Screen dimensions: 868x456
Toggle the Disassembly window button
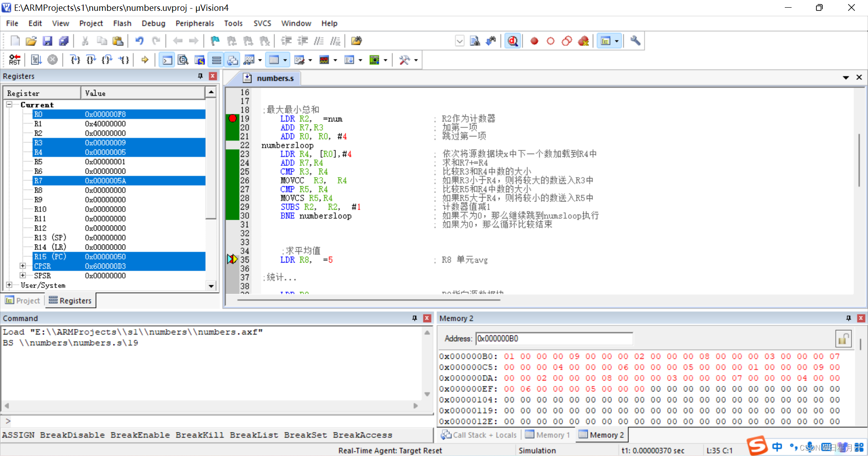pos(183,60)
